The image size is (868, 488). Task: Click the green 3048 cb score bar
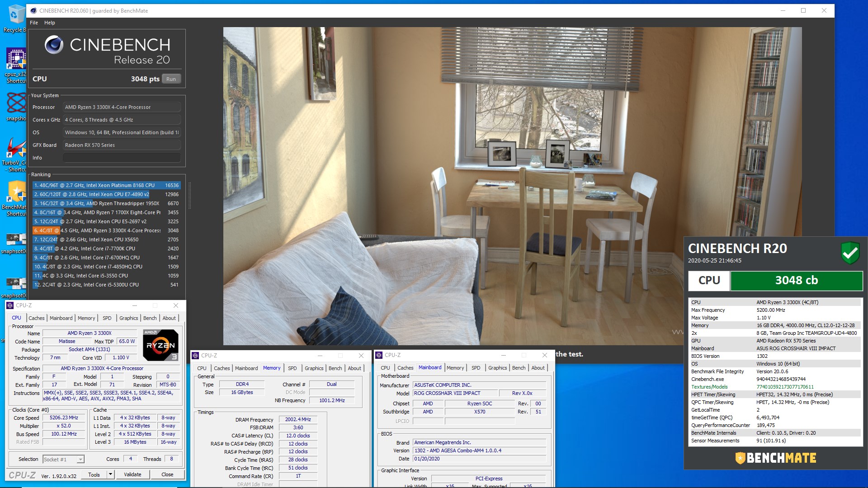click(x=796, y=281)
